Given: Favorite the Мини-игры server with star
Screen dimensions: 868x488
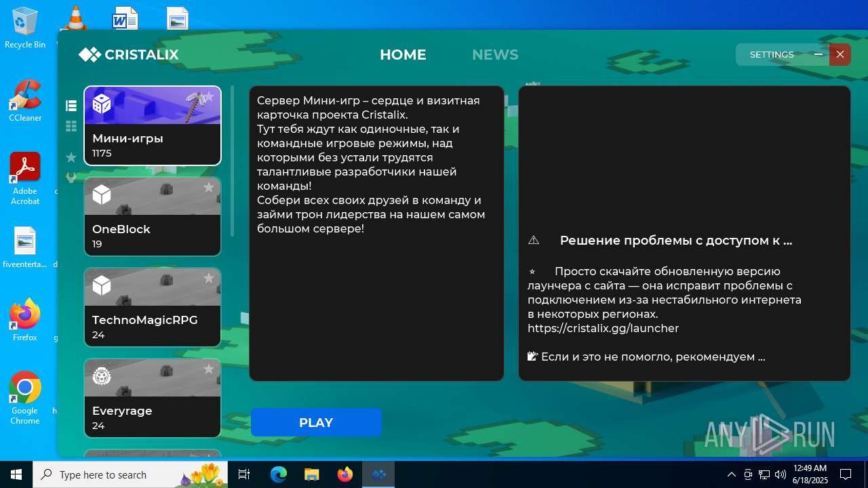Looking at the screenshot, I should tap(209, 97).
